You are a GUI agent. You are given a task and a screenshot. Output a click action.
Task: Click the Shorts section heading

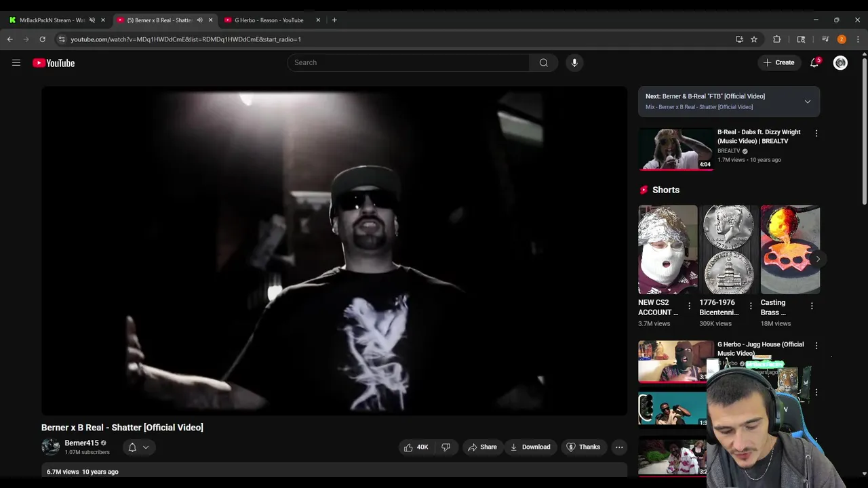click(x=666, y=190)
